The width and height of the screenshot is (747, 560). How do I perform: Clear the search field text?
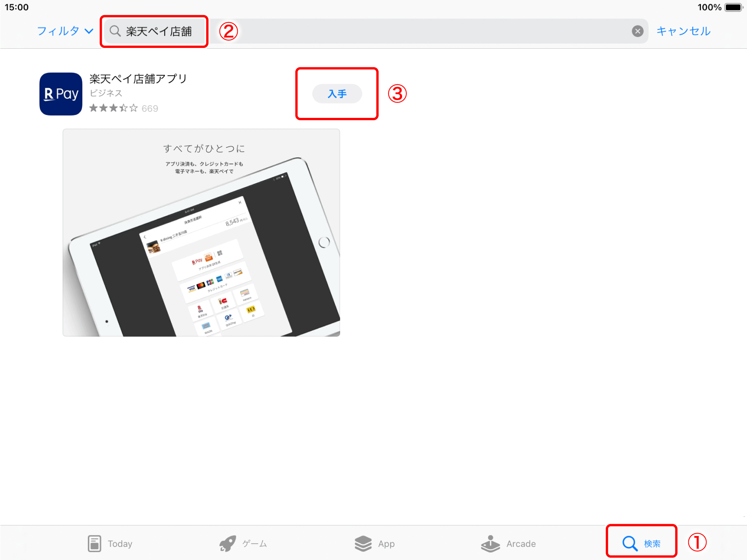click(638, 31)
